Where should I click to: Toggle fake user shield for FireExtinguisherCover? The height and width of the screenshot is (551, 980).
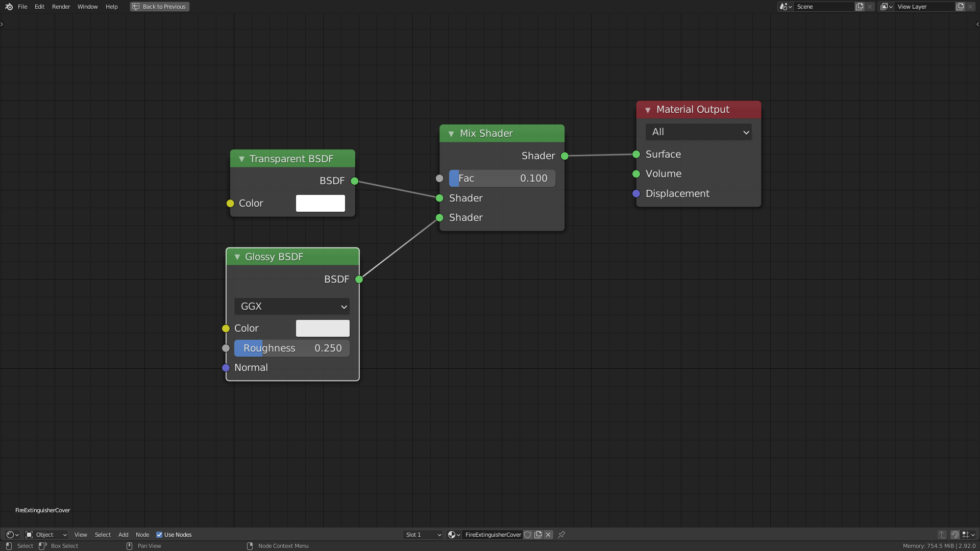point(528,535)
